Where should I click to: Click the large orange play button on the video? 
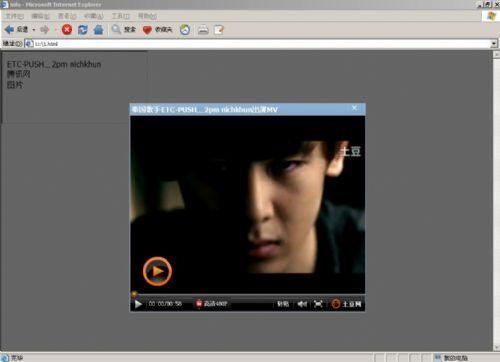pos(157,271)
